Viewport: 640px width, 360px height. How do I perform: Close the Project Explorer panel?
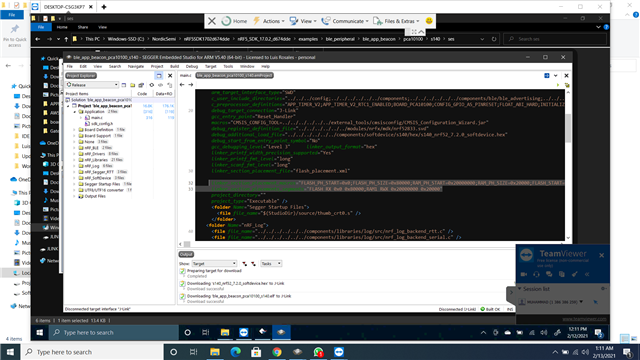(170, 76)
